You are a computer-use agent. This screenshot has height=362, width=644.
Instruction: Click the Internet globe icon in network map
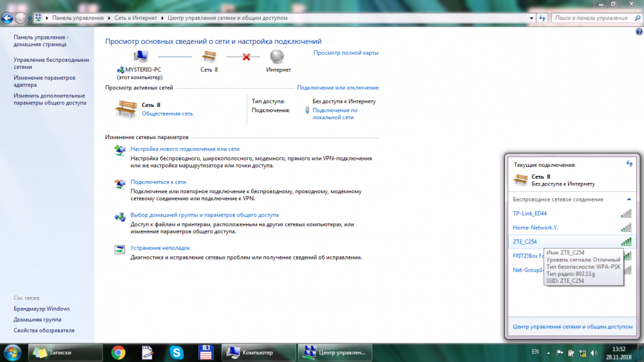pos(278,57)
